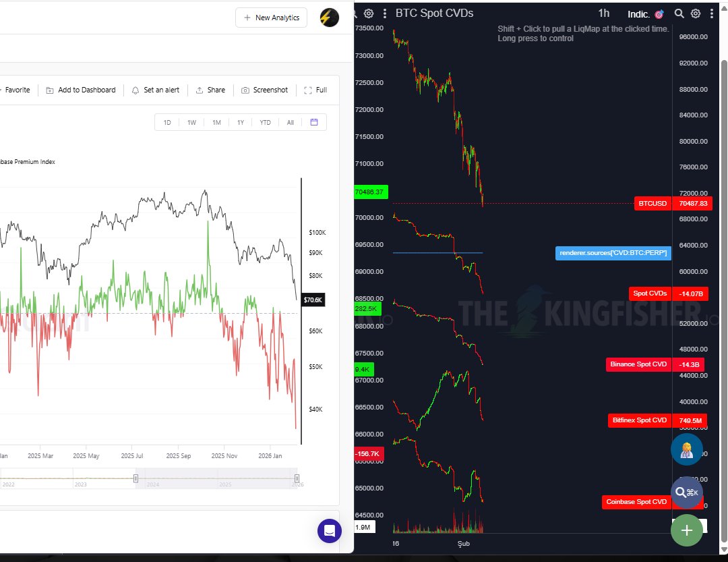Click the Spot CVDs series label
This screenshot has height=562, width=728.
pos(650,293)
